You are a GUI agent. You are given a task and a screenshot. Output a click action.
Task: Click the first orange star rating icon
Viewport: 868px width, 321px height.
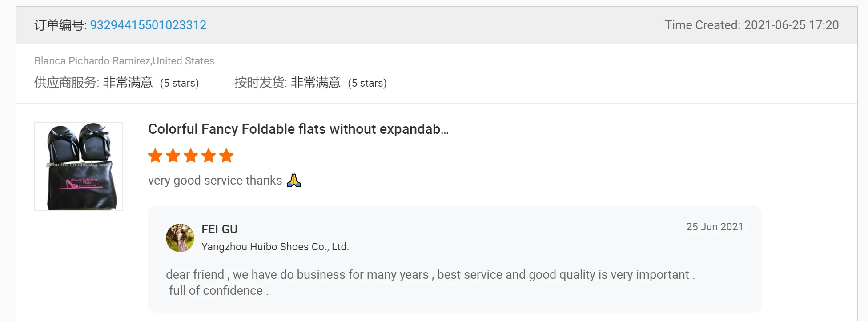155,156
